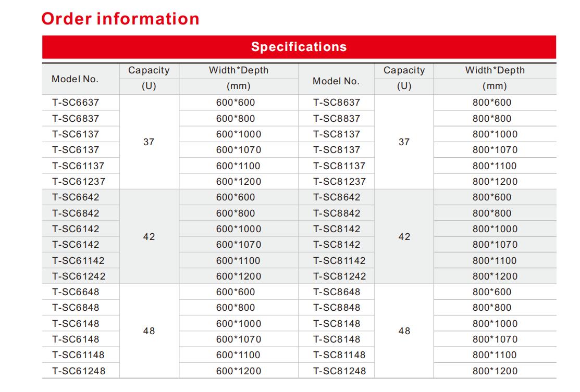Select the left 'Model No.' column header
Screen dimensions: 580x392
75,79
